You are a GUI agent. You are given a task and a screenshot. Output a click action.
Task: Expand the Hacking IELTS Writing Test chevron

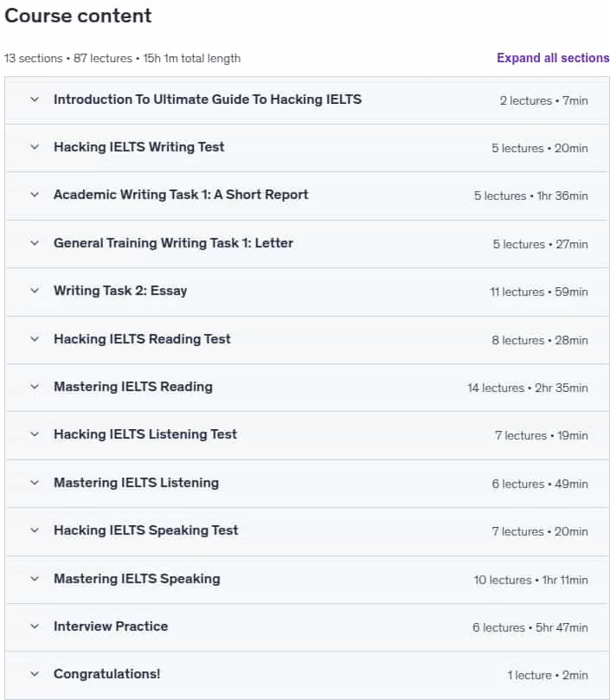[35, 147]
